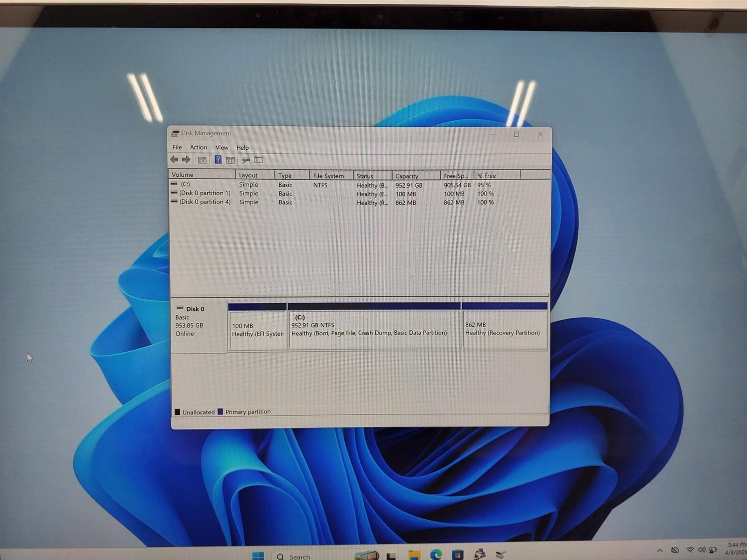This screenshot has height=560, width=747.
Task: Select the (C:) 952.91 GB NTFS partition block
Action: tap(374, 326)
